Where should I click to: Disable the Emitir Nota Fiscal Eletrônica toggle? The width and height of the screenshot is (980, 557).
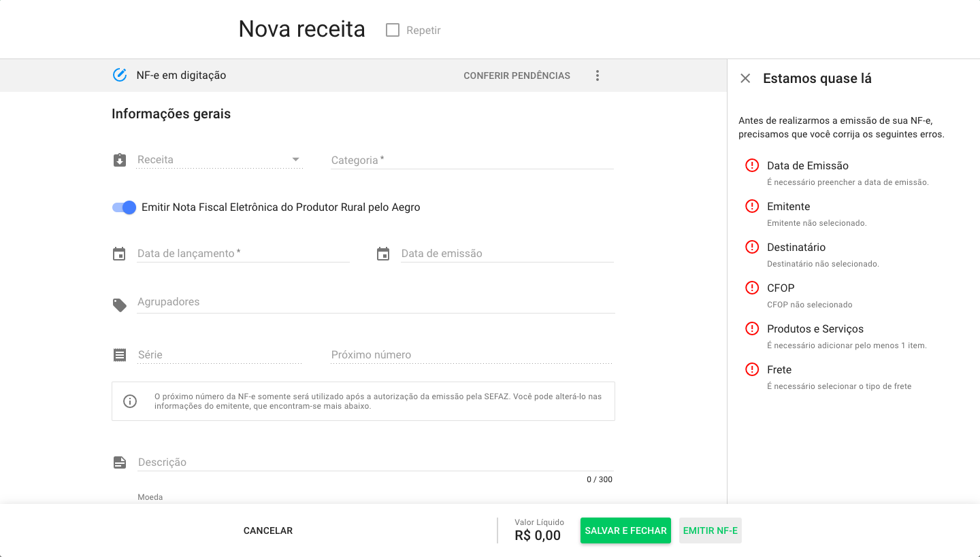click(123, 207)
